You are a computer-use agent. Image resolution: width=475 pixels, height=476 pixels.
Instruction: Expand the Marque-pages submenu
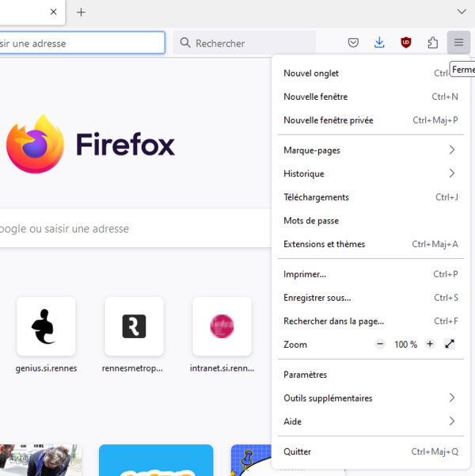(370, 150)
